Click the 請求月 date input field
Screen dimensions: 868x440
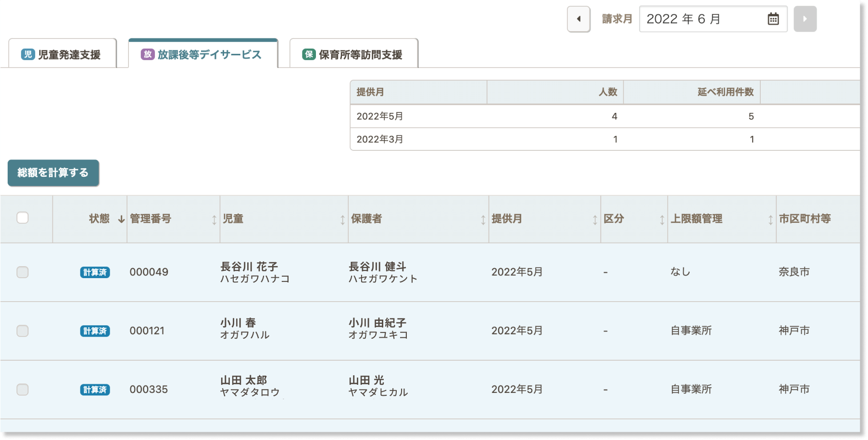pyautogui.click(x=702, y=19)
